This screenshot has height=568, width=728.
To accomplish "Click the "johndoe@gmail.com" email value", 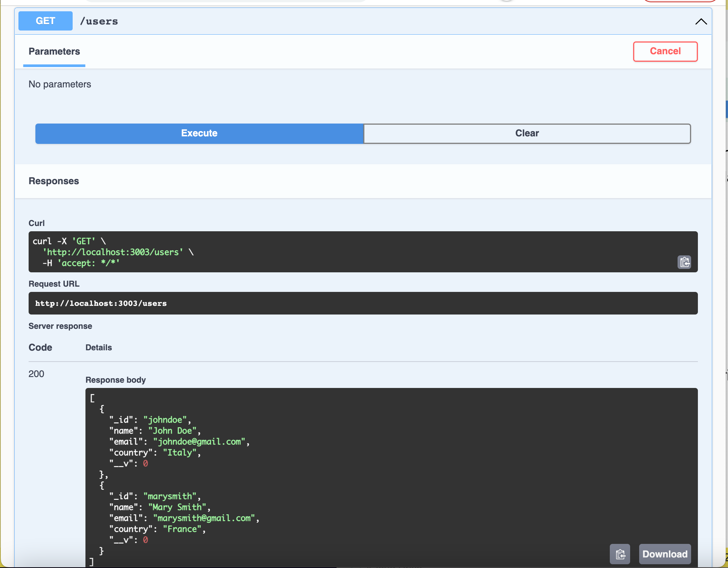I will (199, 441).
